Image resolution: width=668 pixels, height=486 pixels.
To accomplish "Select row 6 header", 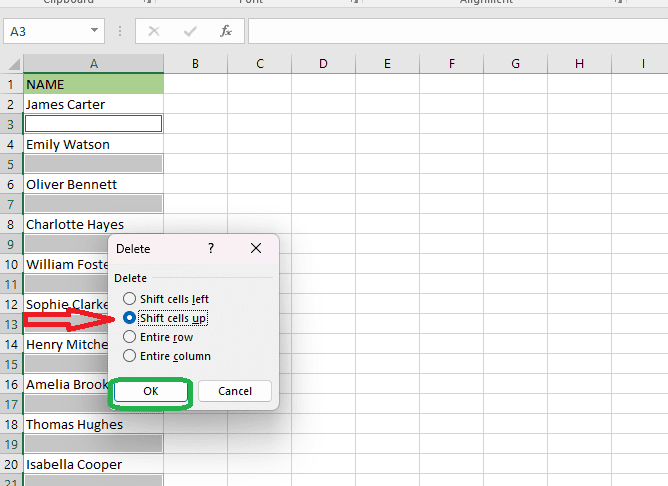I will point(11,184).
